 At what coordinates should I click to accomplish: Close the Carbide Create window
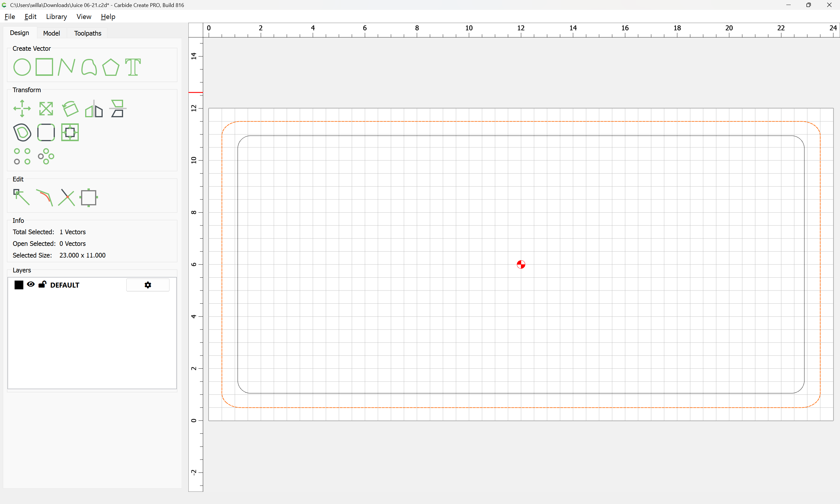(x=829, y=5)
